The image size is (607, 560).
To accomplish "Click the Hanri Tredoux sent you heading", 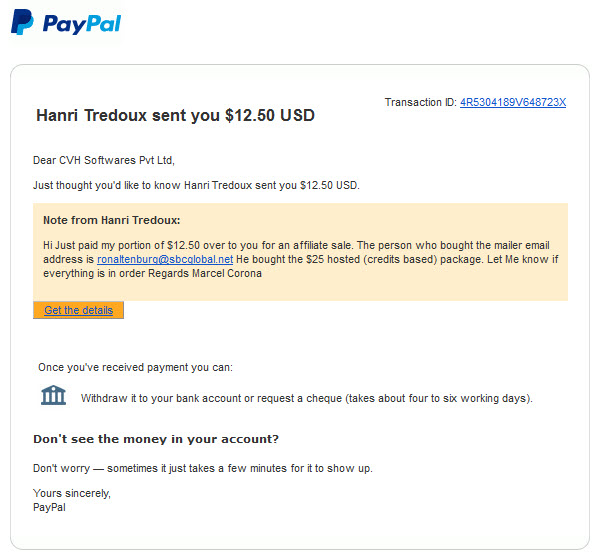I will pos(175,115).
